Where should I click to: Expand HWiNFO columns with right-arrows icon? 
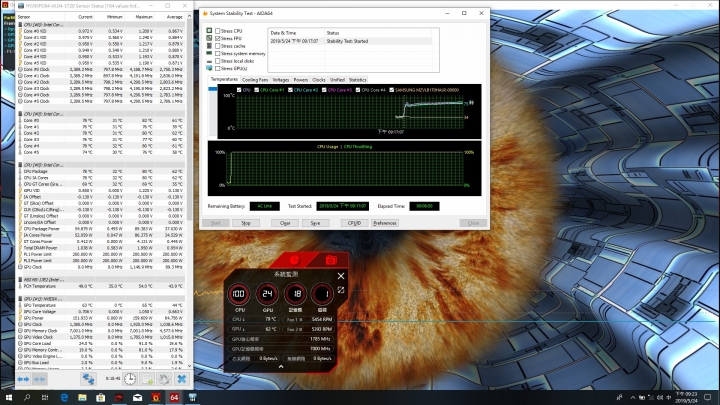pyautogui.click(x=23, y=379)
